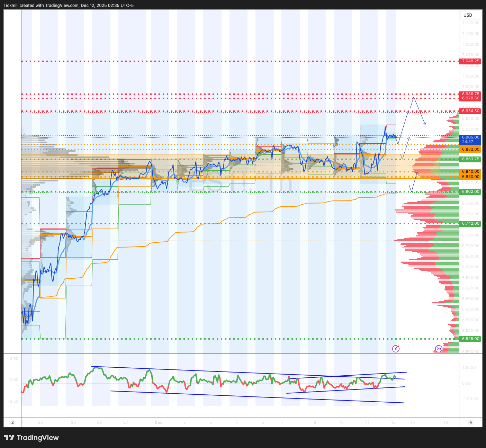Click the Z timezone button

click(x=13, y=422)
